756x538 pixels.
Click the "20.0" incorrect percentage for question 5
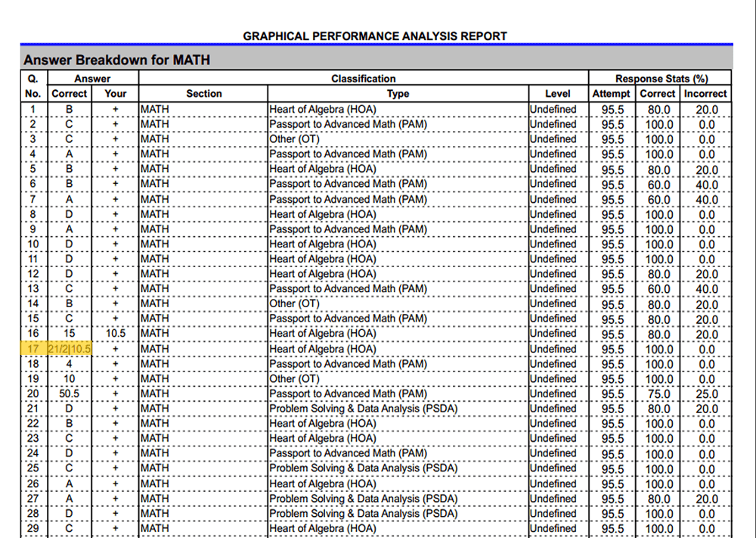[x=707, y=169]
